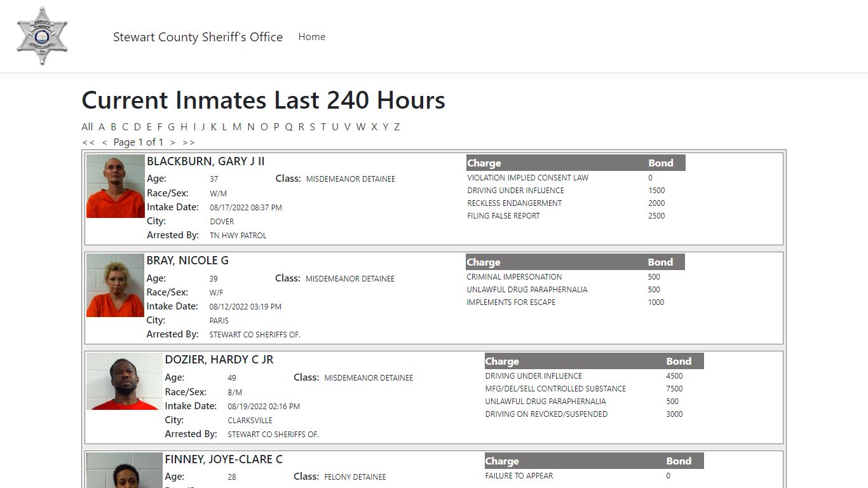Filter inmates by letter T
Viewport: 868px width, 488px height.
tap(323, 126)
